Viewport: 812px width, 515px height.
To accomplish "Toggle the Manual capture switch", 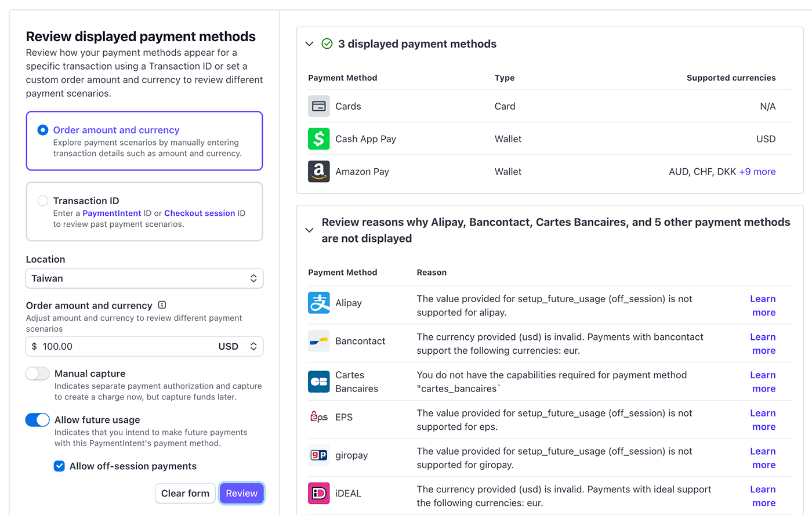I will (x=38, y=373).
